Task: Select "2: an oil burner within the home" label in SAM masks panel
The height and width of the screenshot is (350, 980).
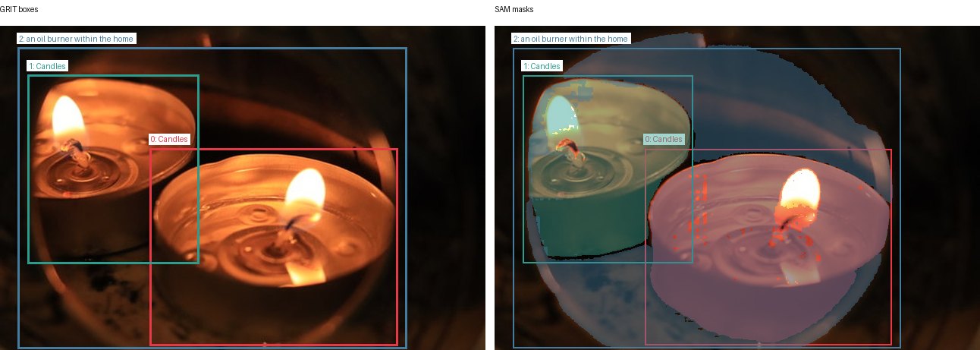Action: coord(571,39)
